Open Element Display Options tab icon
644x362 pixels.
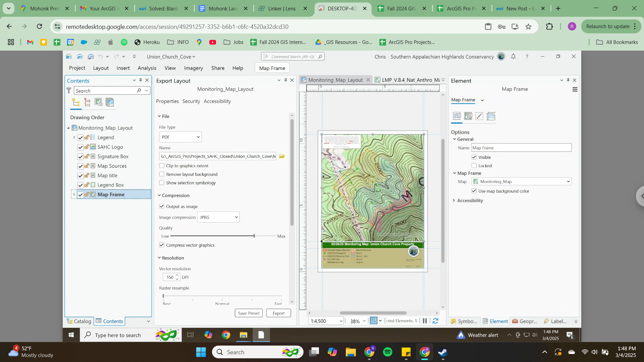click(468, 116)
